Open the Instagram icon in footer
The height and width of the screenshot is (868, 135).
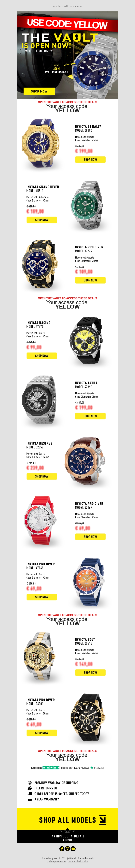click(x=67, y=848)
